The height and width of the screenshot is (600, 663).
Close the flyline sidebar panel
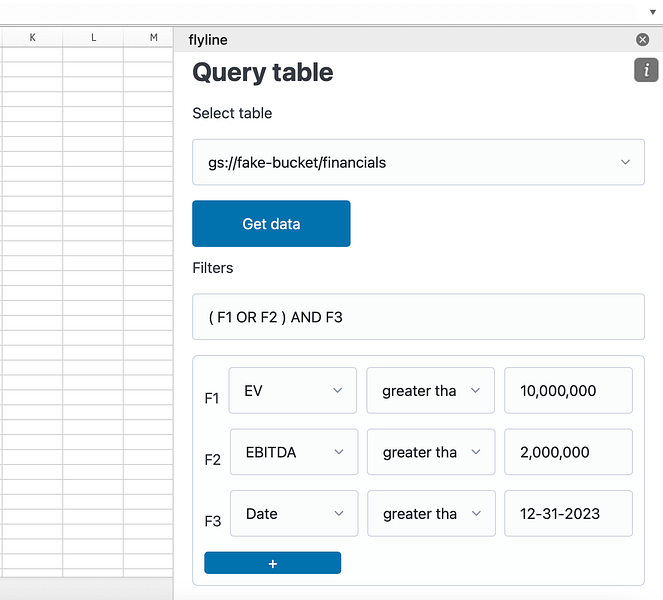point(642,40)
